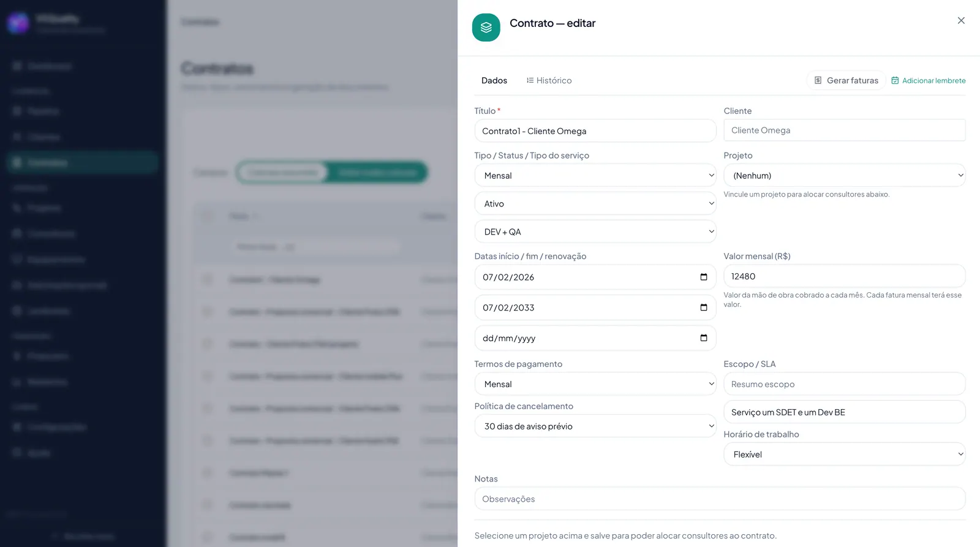This screenshot has height=547, width=980.
Task: Close the Contrato — editar panel
Action: (961, 21)
